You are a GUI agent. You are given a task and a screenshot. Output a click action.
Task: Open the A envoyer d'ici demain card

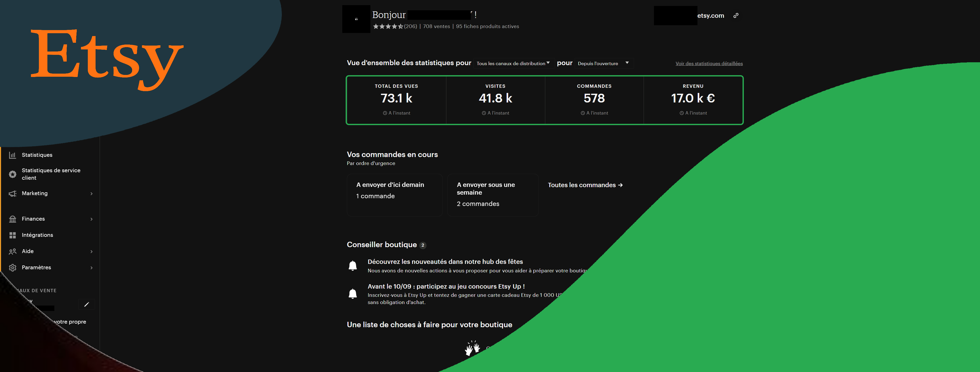pyautogui.click(x=395, y=195)
